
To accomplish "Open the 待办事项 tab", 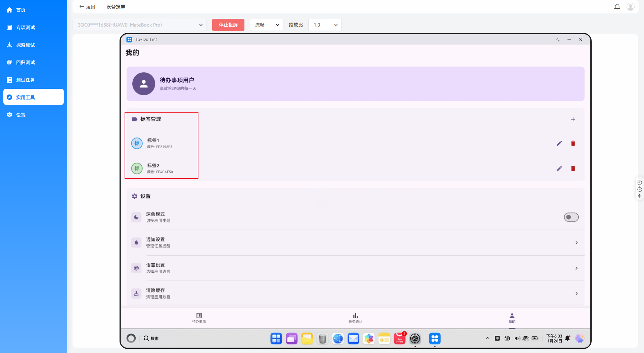I will coord(199,318).
